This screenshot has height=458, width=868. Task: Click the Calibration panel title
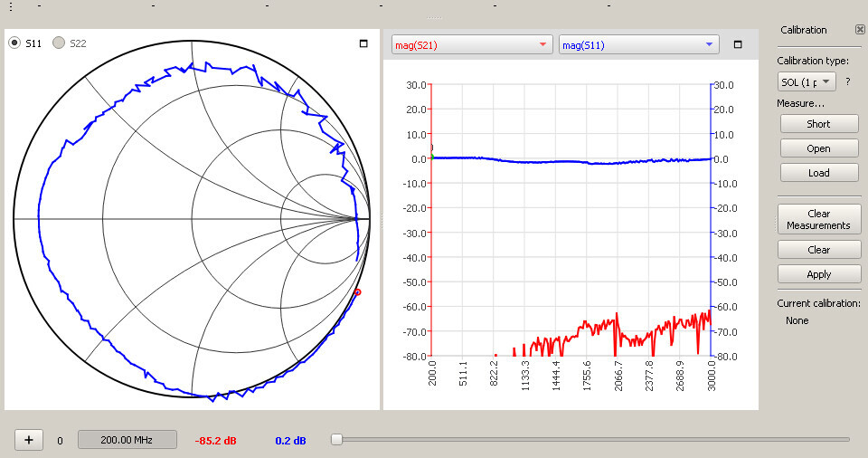pos(803,30)
